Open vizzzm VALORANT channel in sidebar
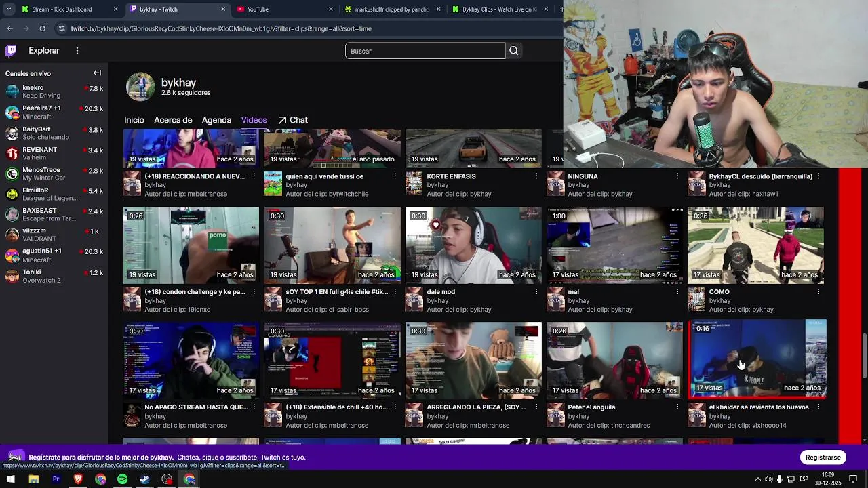The image size is (868, 488). click(54, 235)
